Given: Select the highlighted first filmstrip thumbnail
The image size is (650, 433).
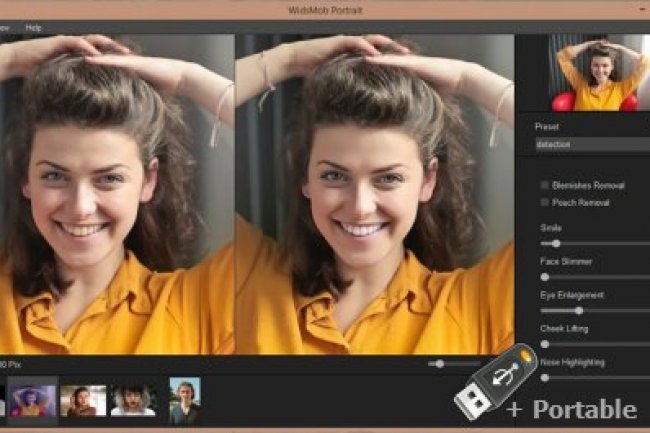Looking at the screenshot, I should point(33,397).
